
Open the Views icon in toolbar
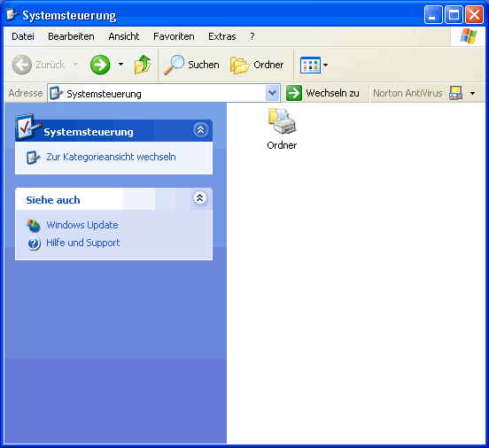point(310,65)
